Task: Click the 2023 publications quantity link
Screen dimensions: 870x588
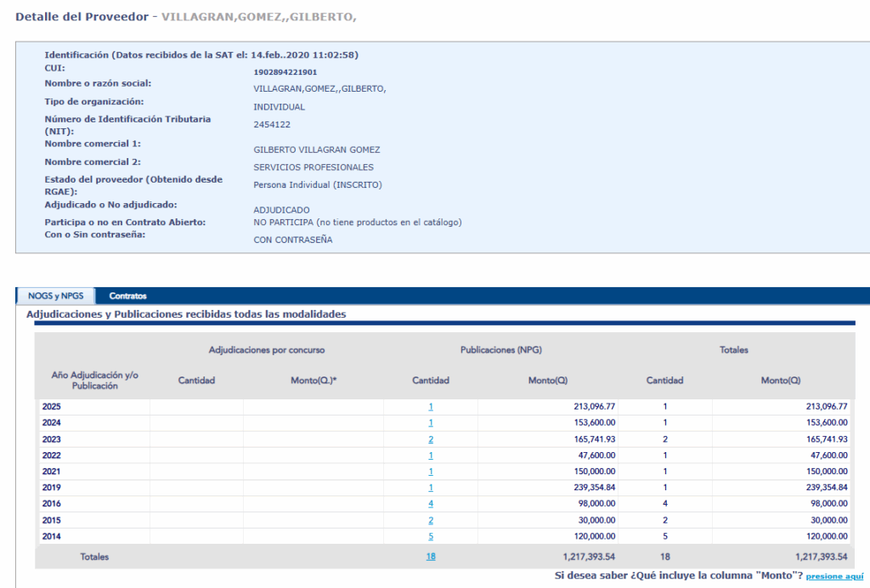Action: [431, 439]
